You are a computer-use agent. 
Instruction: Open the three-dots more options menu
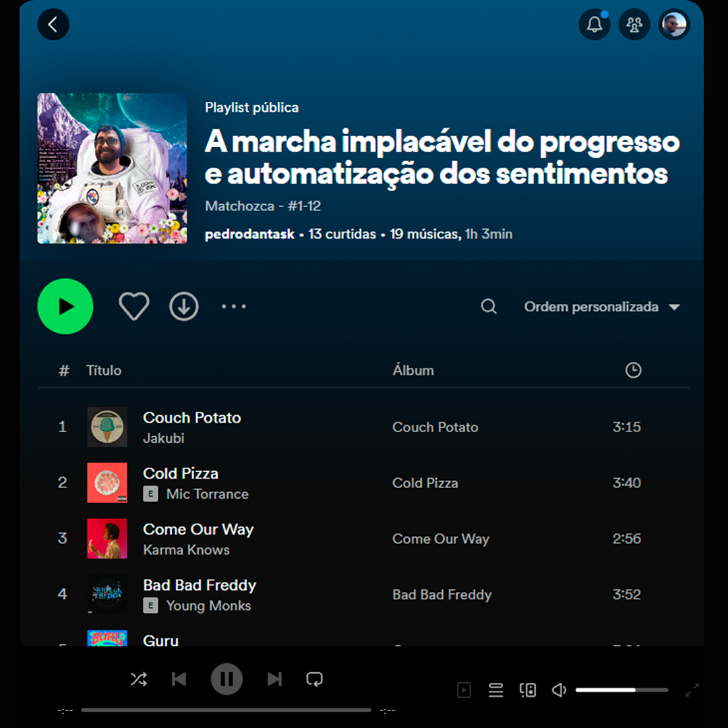pyautogui.click(x=233, y=307)
